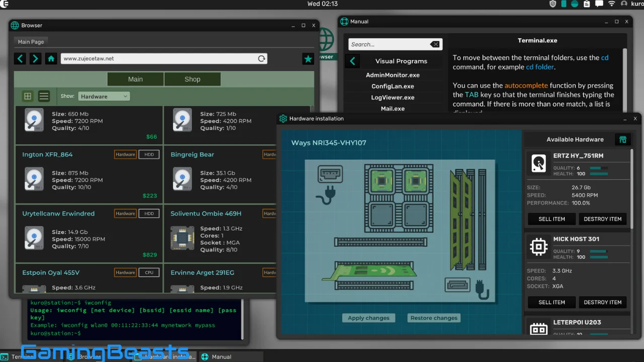This screenshot has width=644, height=362.
Task: Open Mail.exe in the Manual list
Action: (392, 108)
